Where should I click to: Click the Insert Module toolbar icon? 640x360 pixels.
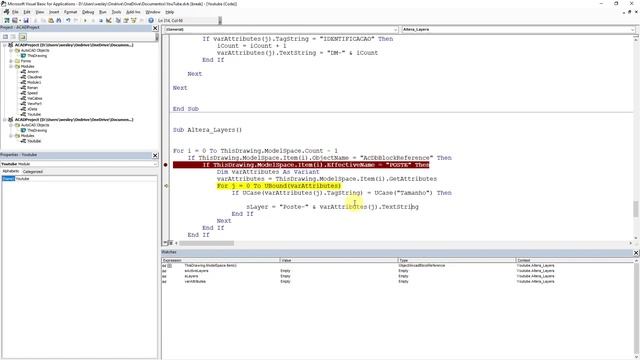(x=15, y=20)
